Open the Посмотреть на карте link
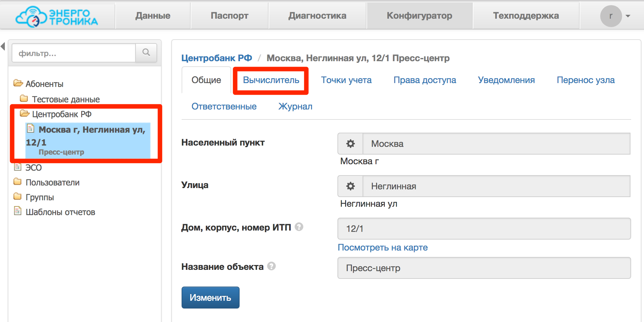This screenshot has width=644, height=322. [383, 247]
